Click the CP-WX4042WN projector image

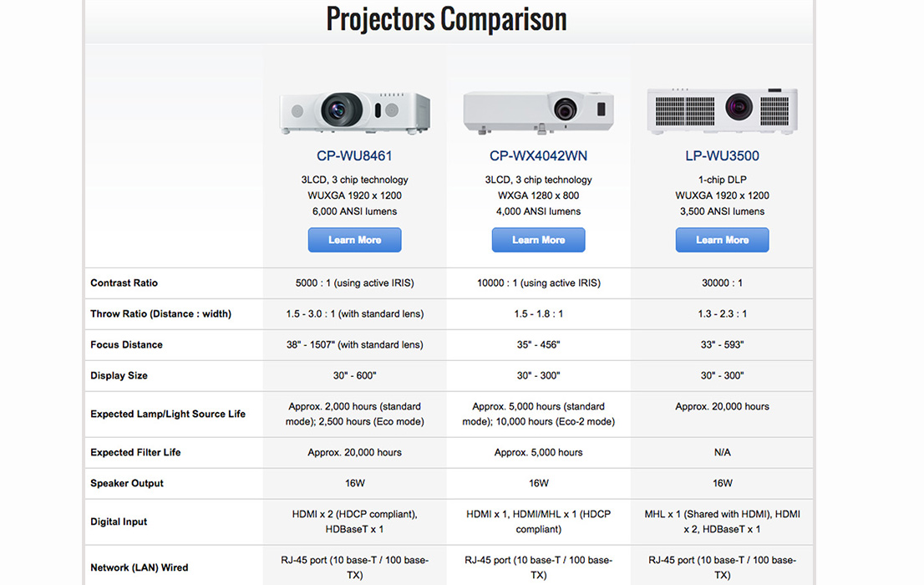coord(539,112)
